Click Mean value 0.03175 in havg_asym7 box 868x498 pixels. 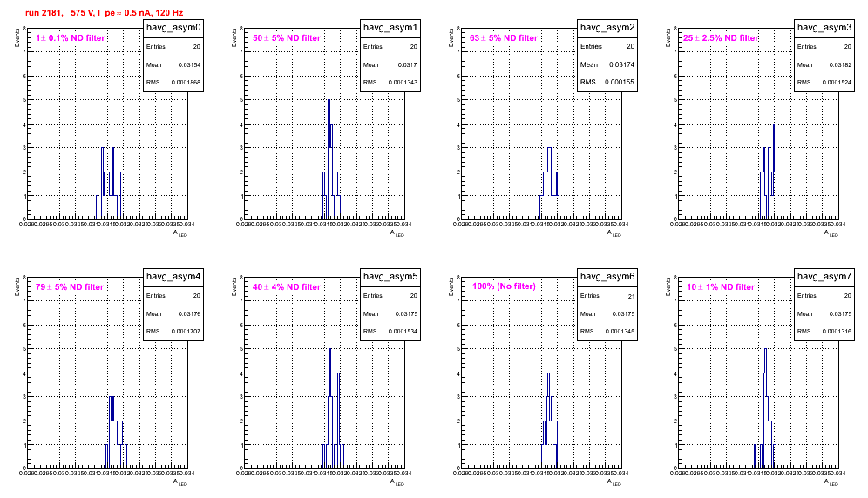[840, 313]
